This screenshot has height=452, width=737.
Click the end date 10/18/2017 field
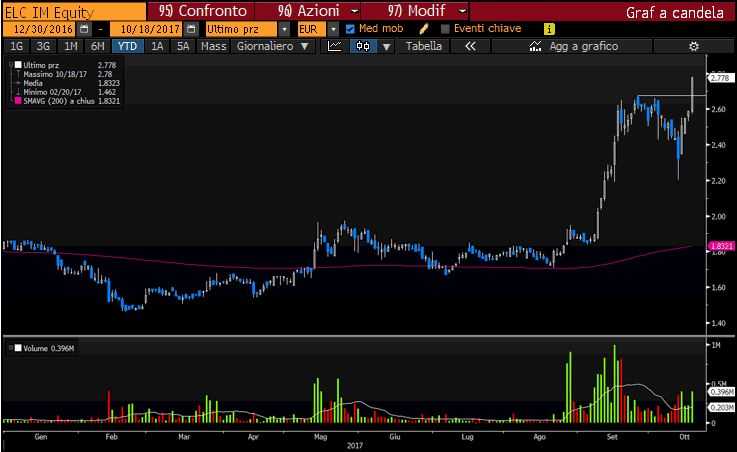pos(147,29)
